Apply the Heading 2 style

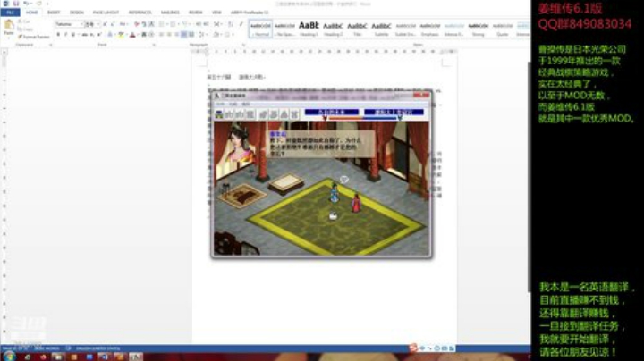(x=333, y=29)
